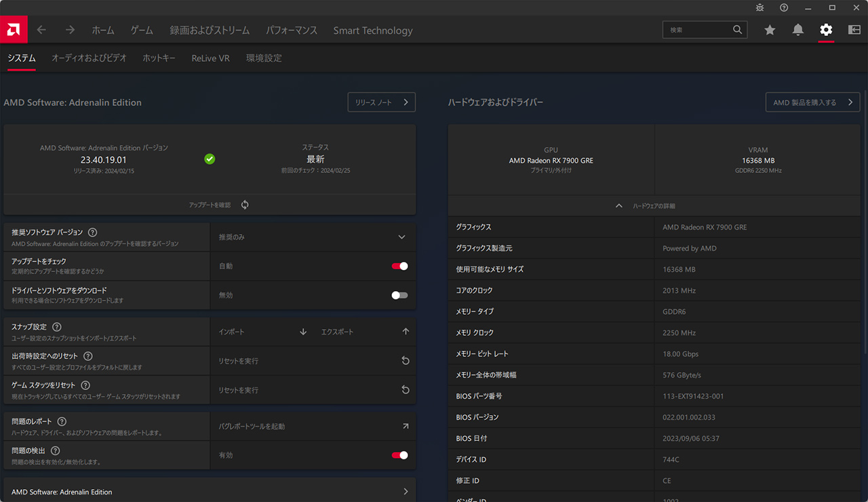Image resolution: width=868 pixels, height=502 pixels.
Task: Open favorites via the star icon
Action: pyautogui.click(x=770, y=30)
